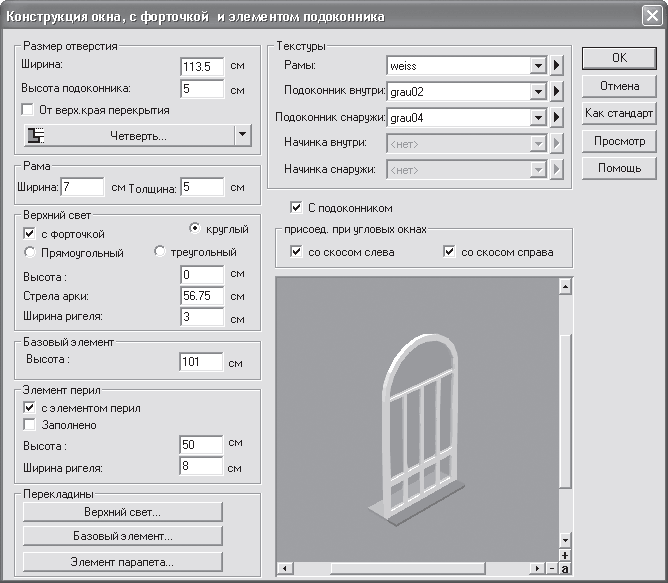This screenshot has height=583, width=668.
Task: Enable От верх.края перекрытия checkbox
Action: point(28,110)
